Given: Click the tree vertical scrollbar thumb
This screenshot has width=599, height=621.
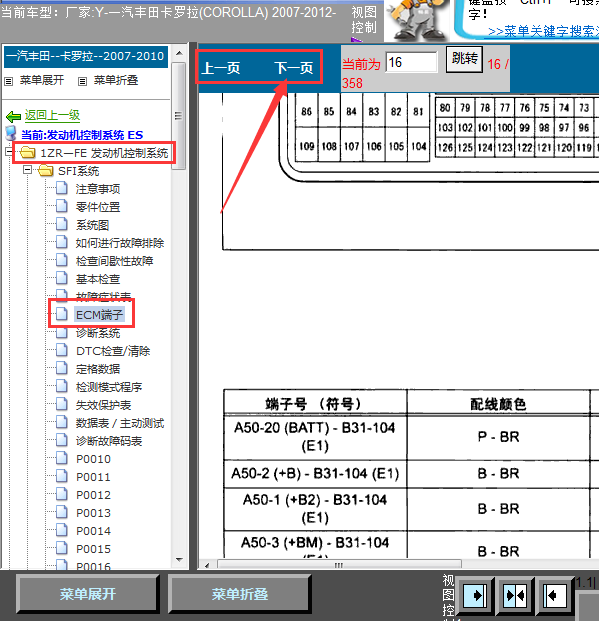Looking at the screenshot, I should point(179,116).
